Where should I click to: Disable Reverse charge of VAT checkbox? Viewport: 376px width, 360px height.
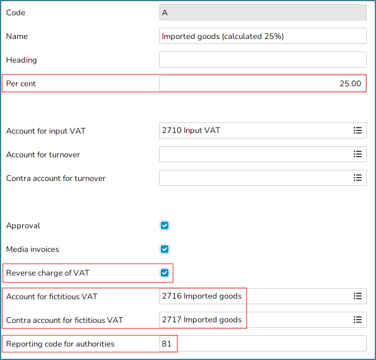165,273
